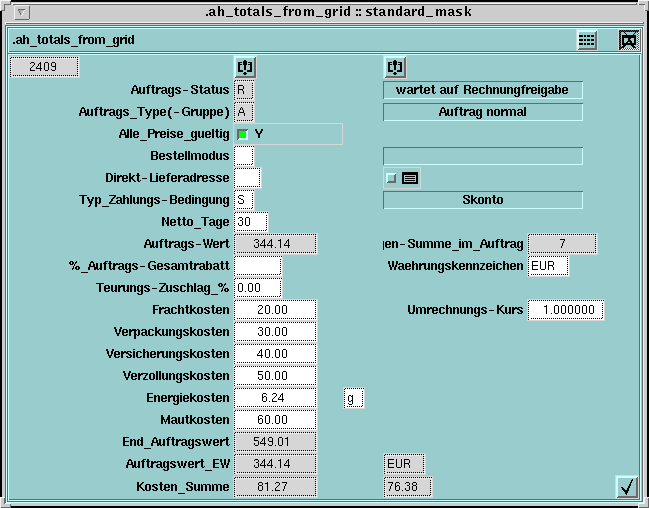Click the Typ_Zahlungs-Bedingung field containing S
649x508 pixels.
(x=244, y=200)
